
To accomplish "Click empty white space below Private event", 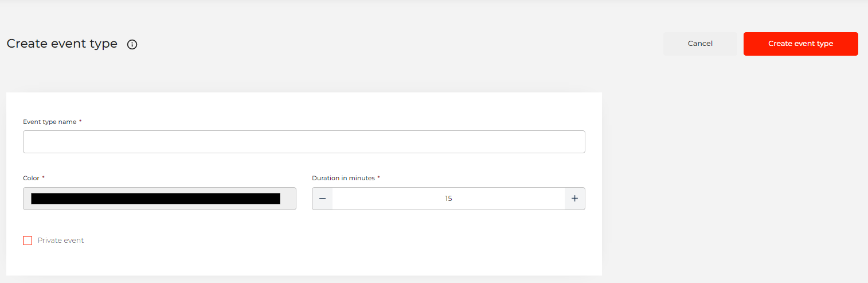I will point(287,261).
